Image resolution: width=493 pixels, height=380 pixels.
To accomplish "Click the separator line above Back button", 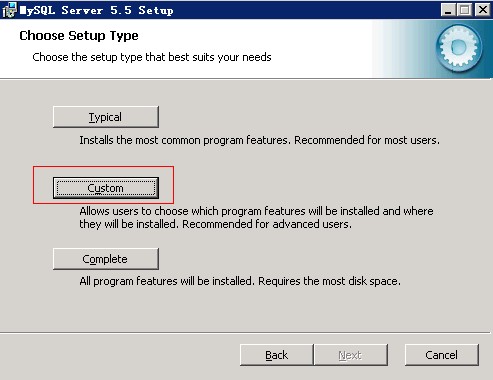I will pos(245,332).
